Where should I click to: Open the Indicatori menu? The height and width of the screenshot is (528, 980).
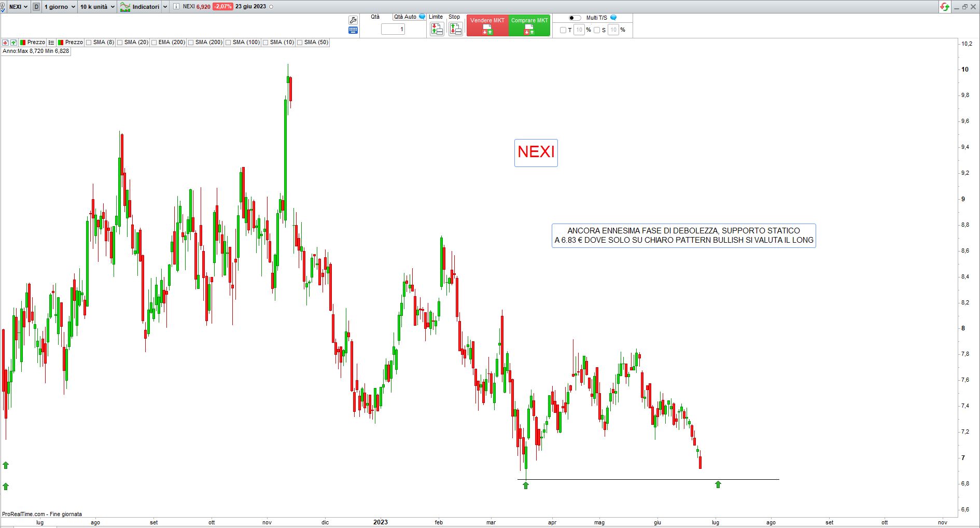click(x=139, y=7)
